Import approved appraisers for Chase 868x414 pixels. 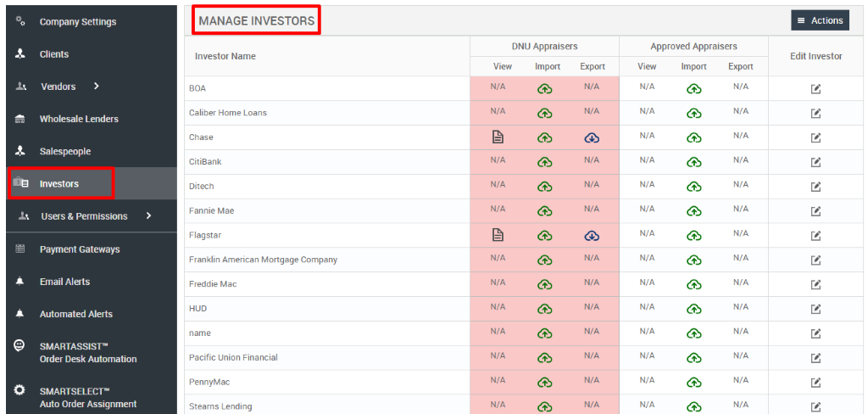[693, 137]
